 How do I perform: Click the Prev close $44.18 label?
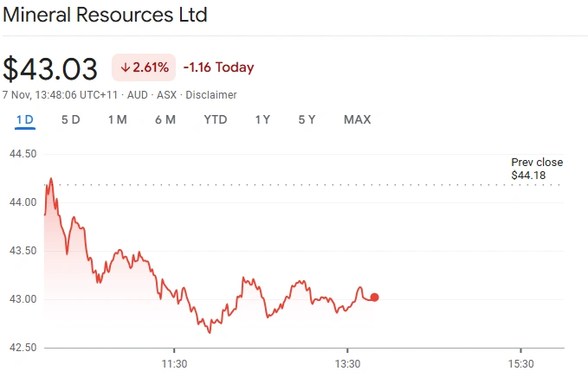537,170
